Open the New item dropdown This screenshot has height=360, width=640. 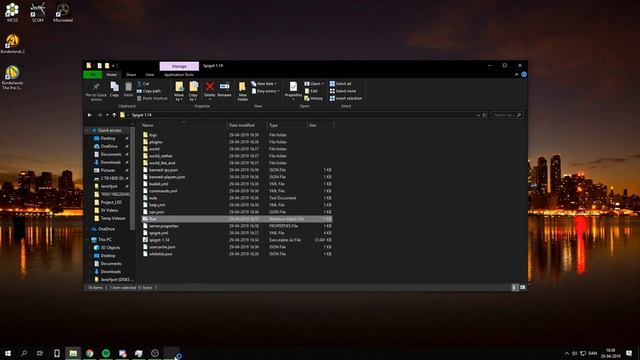[x=264, y=84]
